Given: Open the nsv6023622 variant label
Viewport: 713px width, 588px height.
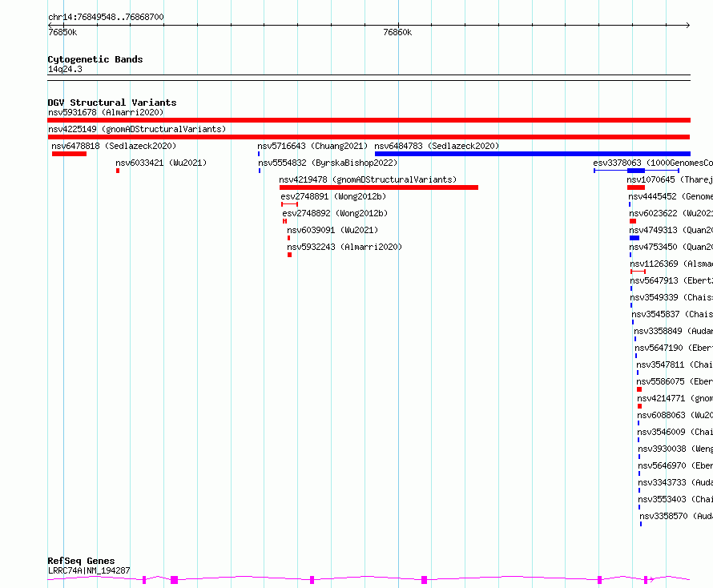Looking at the screenshot, I should coord(671,213).
